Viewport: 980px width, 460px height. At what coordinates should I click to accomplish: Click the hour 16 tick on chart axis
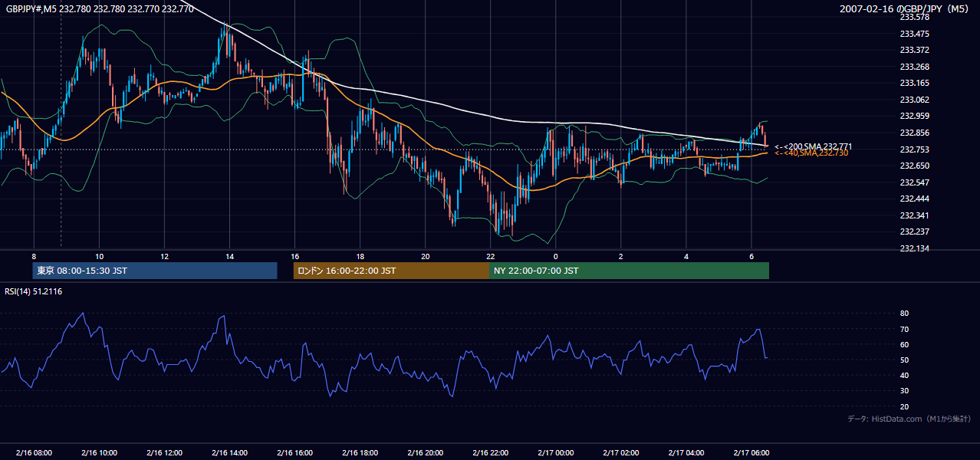(x=294, y=256)
